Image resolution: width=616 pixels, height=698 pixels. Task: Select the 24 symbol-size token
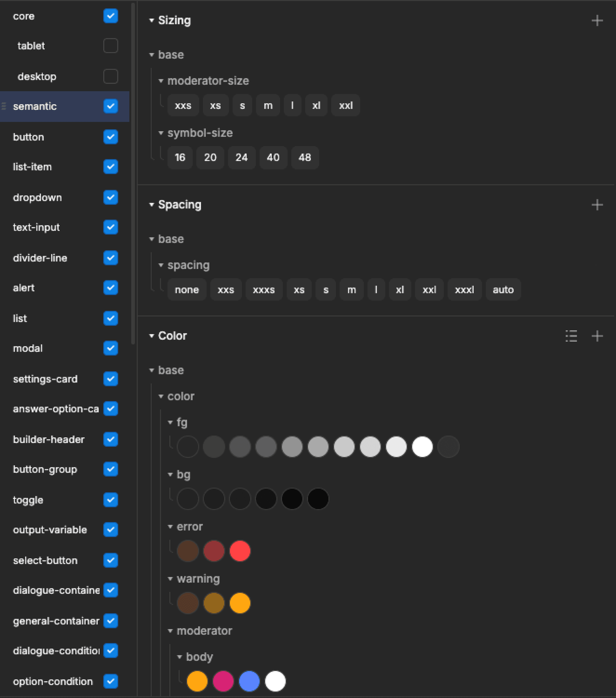click(x=241, y=157)
